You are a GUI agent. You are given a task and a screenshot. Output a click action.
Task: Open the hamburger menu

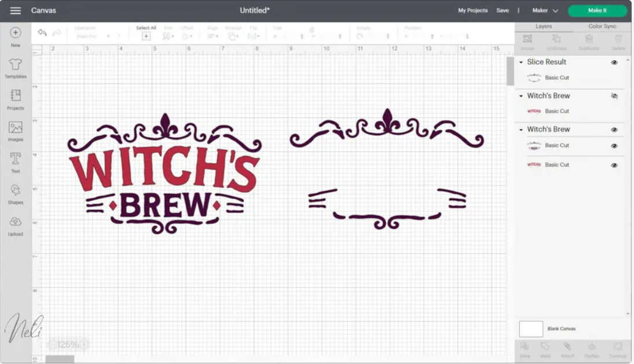point(16,10)
